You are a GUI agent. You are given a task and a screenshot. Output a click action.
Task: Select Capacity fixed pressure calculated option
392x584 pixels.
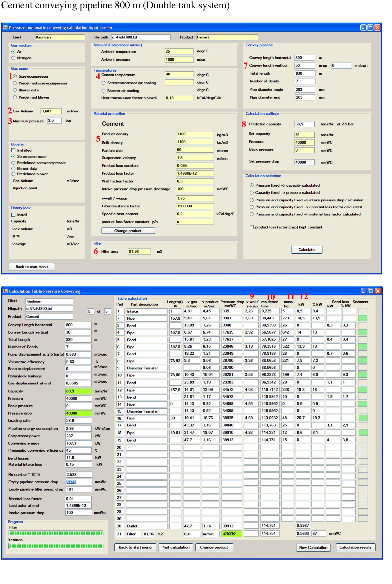pos(252,193)
